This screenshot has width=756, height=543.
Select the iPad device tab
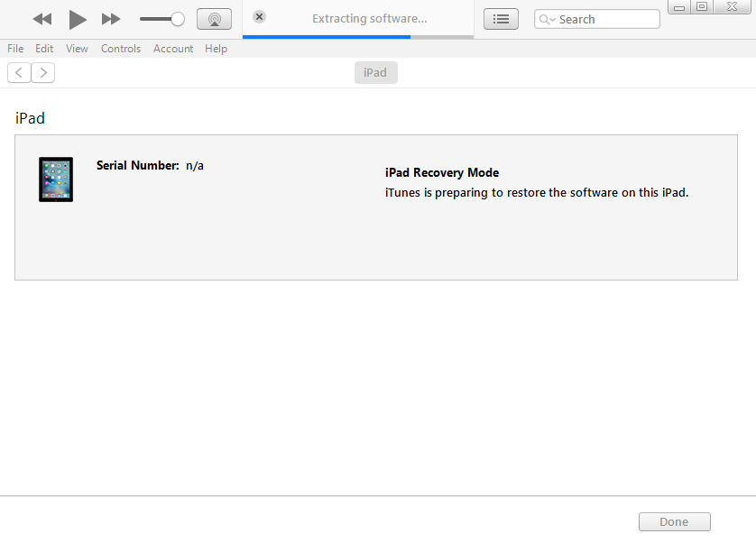pyautogui.click(x=376, y=73)
